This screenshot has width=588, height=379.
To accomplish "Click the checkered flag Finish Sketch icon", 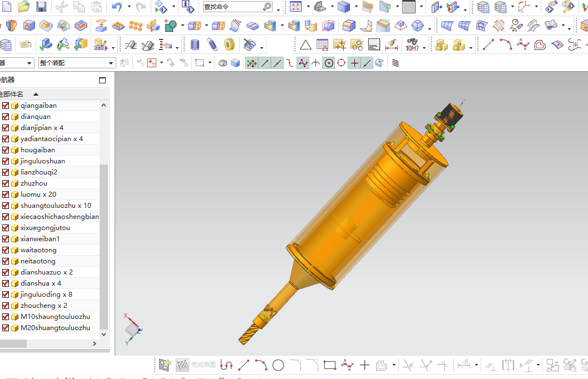I will [x=182, y=365].
